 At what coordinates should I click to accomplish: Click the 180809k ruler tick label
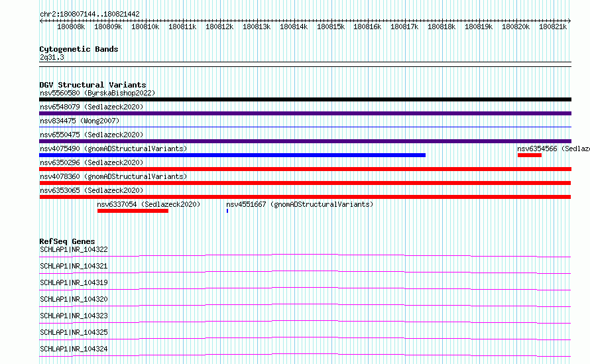(x=108, y=27)
